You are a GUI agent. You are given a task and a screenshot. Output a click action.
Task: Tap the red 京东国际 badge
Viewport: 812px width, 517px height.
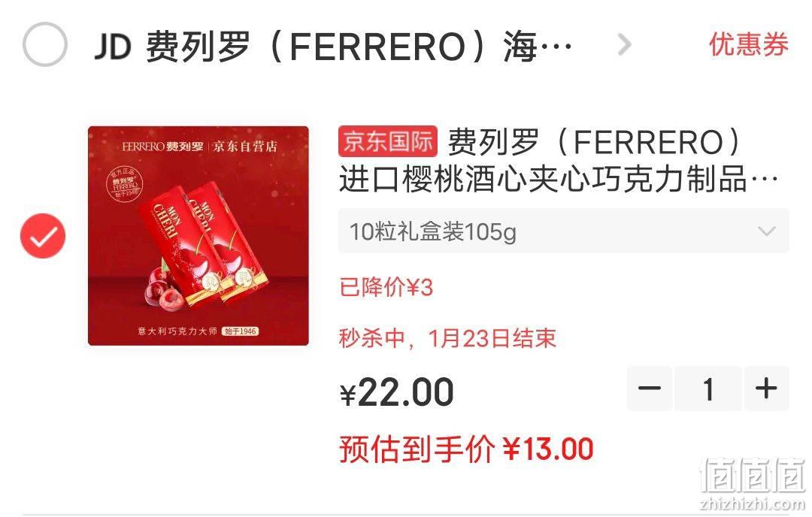click(x=388, y=141)
